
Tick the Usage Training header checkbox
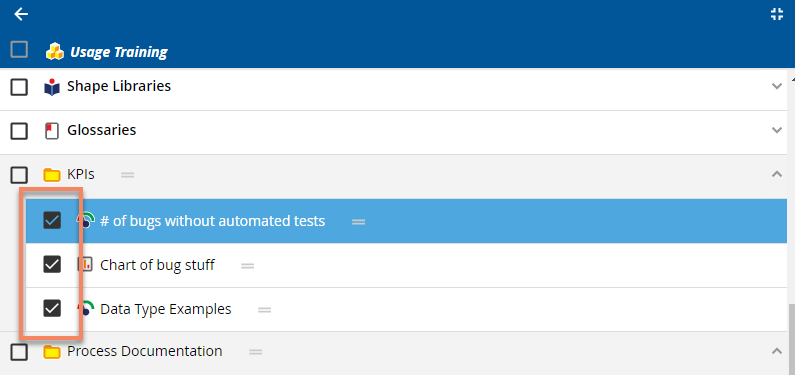coord(19,50)
